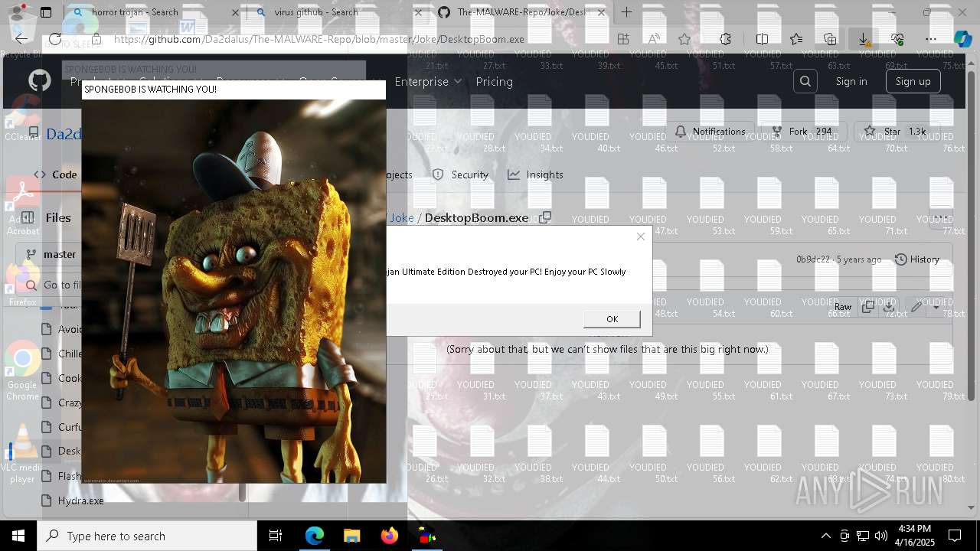Click the Windows Start button
This screenshot has height=551, width=980.
(x=18, y=536)
